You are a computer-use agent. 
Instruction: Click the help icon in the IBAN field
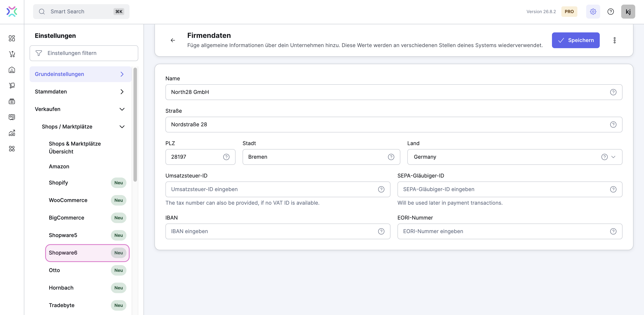tap(381, 231)
